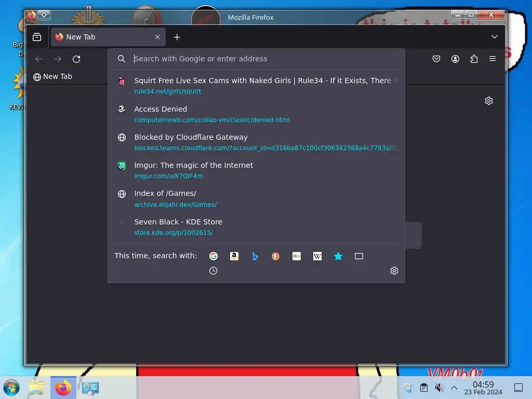Open Firefox View from tab strip
This screenshot has height=399, width=532.
[37, 37]
